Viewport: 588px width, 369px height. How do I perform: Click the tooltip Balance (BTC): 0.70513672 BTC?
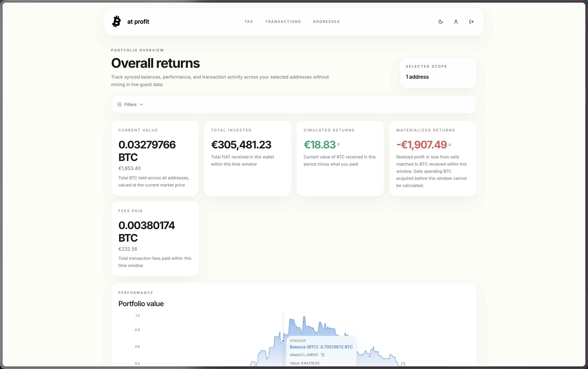point(321,347)
